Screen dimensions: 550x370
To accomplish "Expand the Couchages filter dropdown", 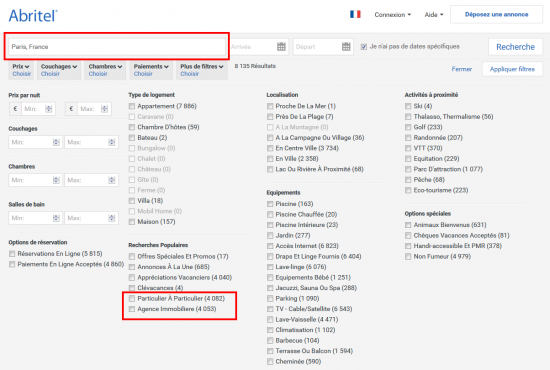I will coord(59,70).
